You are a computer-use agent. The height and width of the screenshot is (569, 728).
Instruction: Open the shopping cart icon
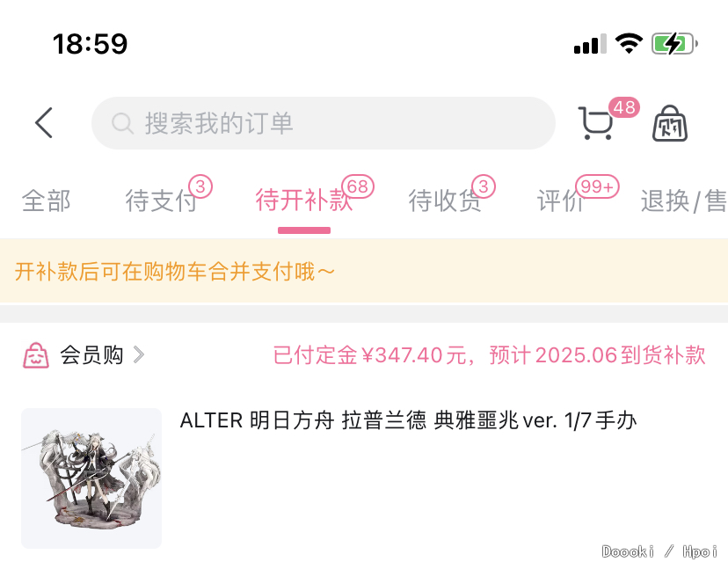click(596, 123)
